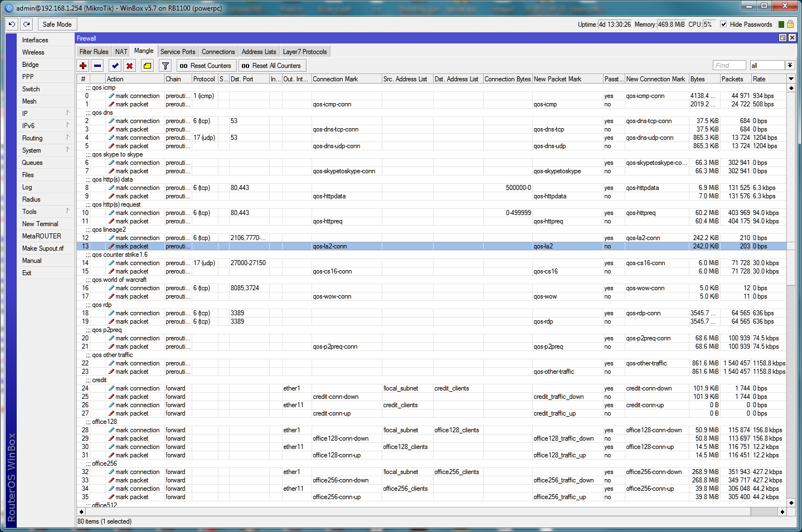Open the Log menu item
The width and height of the screenshot is (802, 532).
(46, 187)
